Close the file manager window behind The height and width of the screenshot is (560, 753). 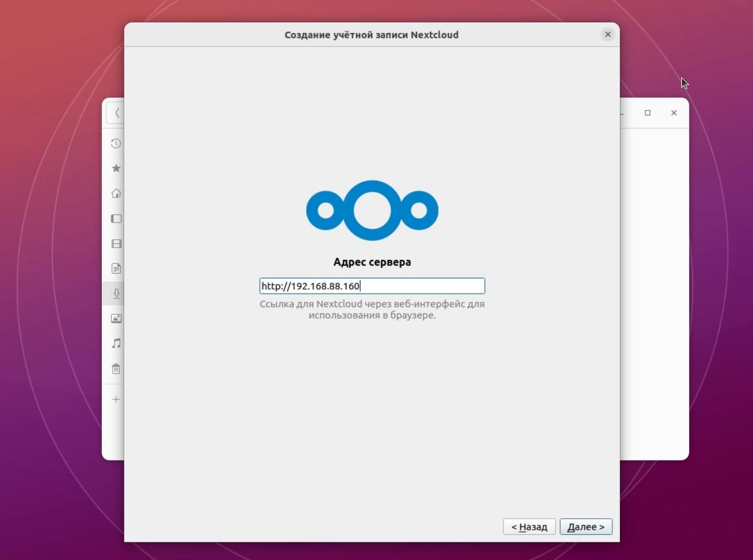click(674, 113)
